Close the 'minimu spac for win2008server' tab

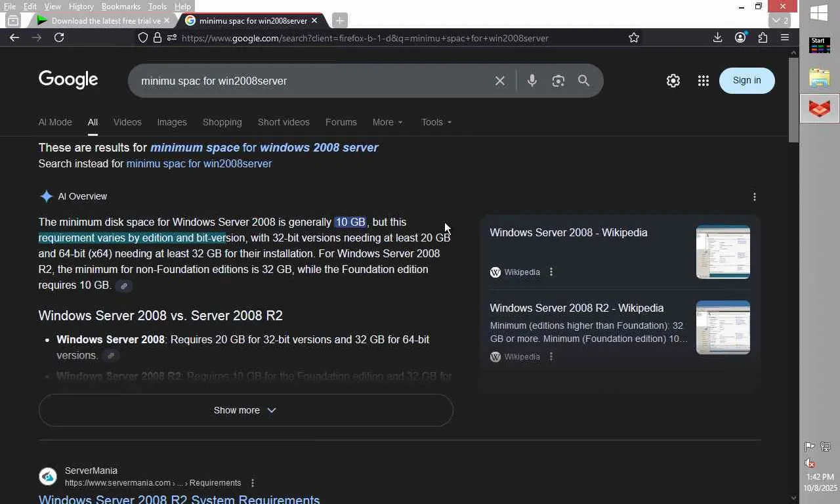[314, 20]
